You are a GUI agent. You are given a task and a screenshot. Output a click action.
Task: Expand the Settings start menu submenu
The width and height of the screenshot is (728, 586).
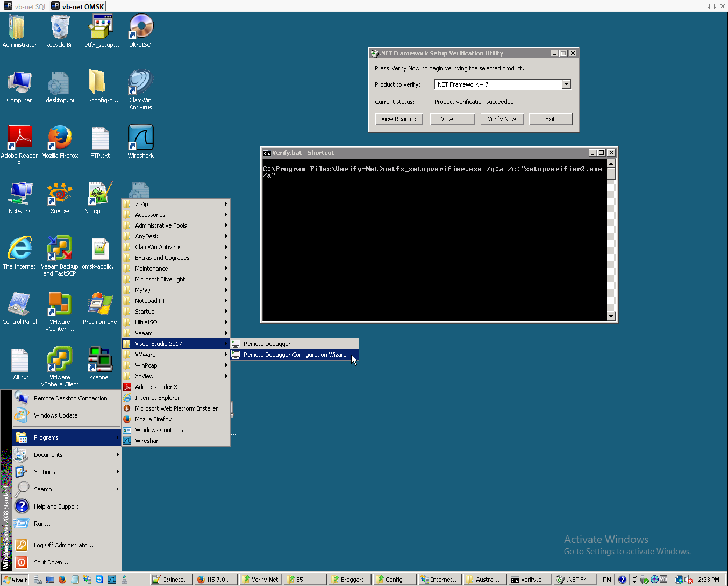[x=67, y=472]
